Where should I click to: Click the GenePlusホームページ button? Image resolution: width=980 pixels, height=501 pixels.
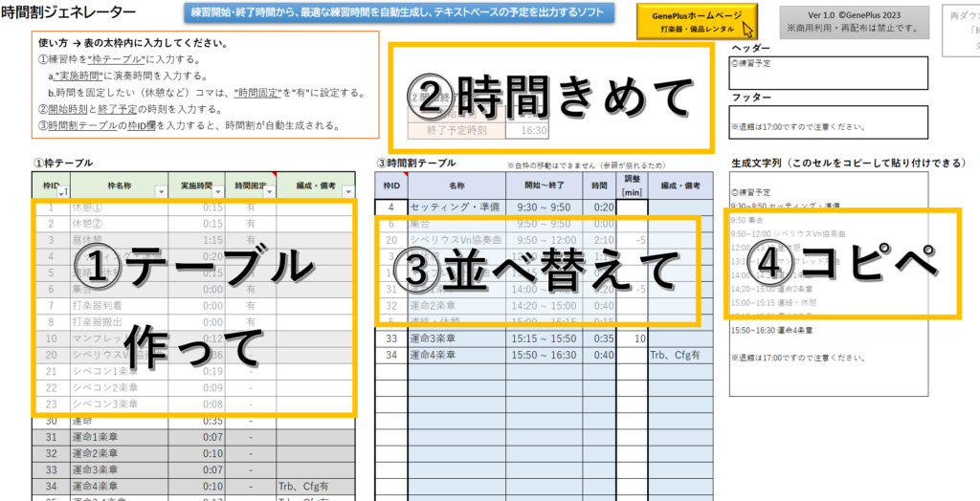[698, 21]
